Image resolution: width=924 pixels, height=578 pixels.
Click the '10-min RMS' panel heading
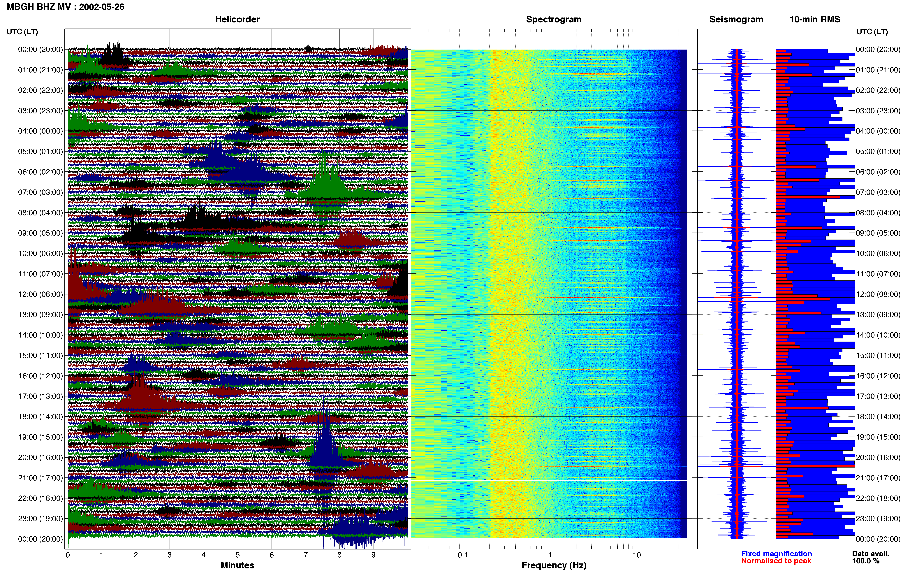(x=815, y=20)
